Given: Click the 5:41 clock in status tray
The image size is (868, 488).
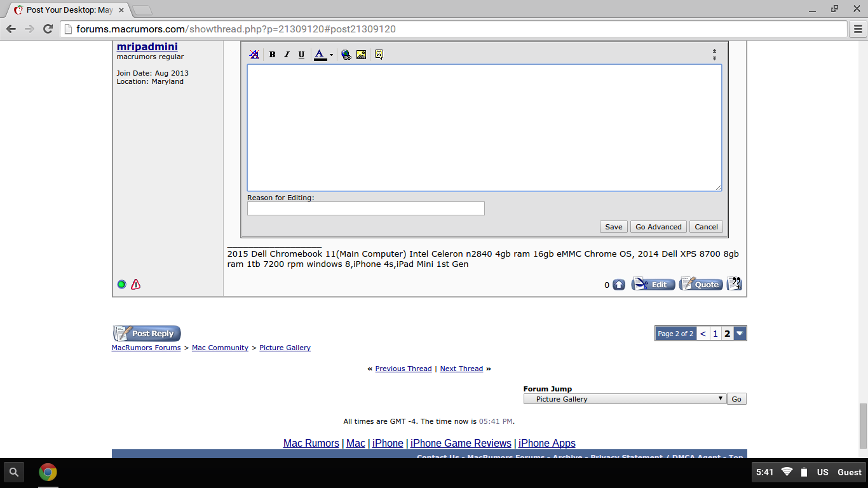Looking at the screenshot, I should [x=765, y=472].
